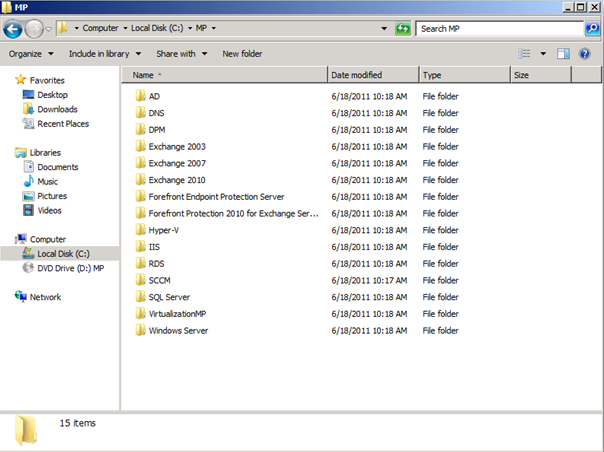
Task: Toggle the preview pane icon
Action: pyautogui.click(x=563, y=54)
